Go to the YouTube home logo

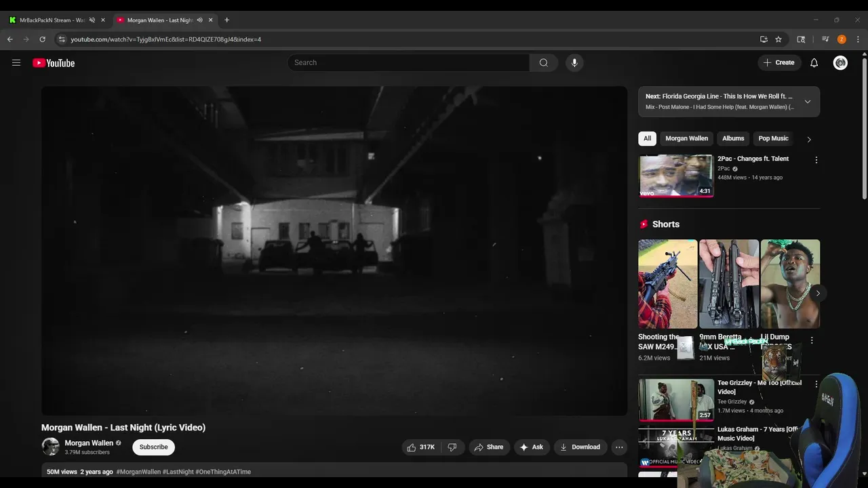point(54,63)
